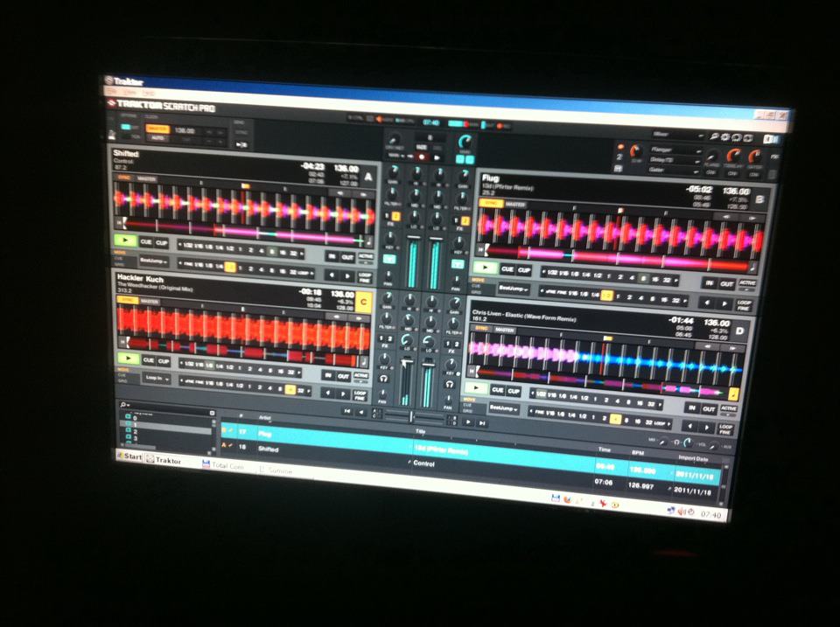Move loop backward on Deck A
Screen dimensions: 840x627
[332, 275]
